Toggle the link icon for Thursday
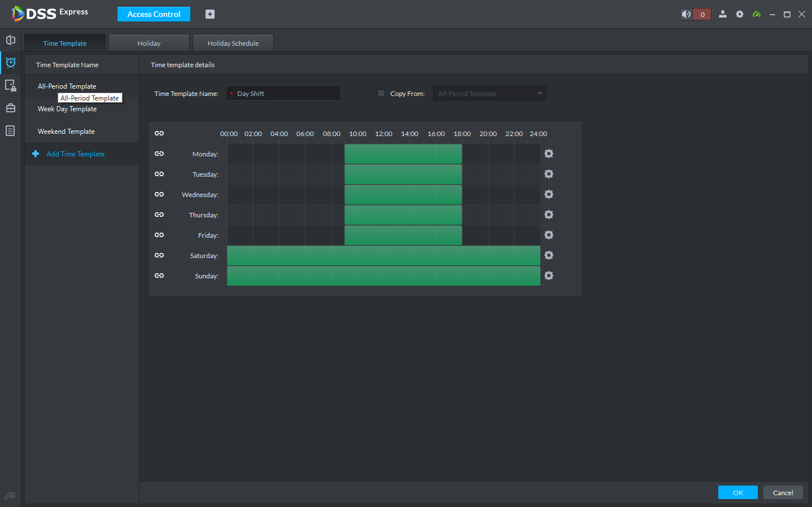Screen dimensions: 812x507 tap(159, 215)
